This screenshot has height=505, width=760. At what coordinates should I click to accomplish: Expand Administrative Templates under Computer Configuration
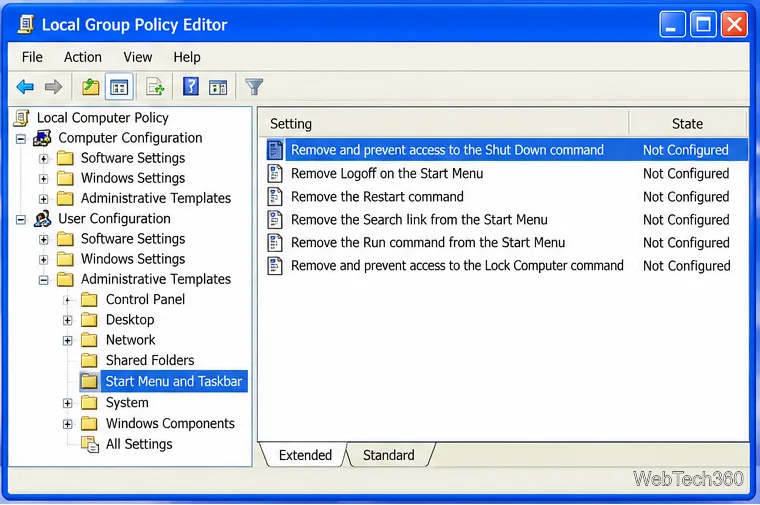44,199
